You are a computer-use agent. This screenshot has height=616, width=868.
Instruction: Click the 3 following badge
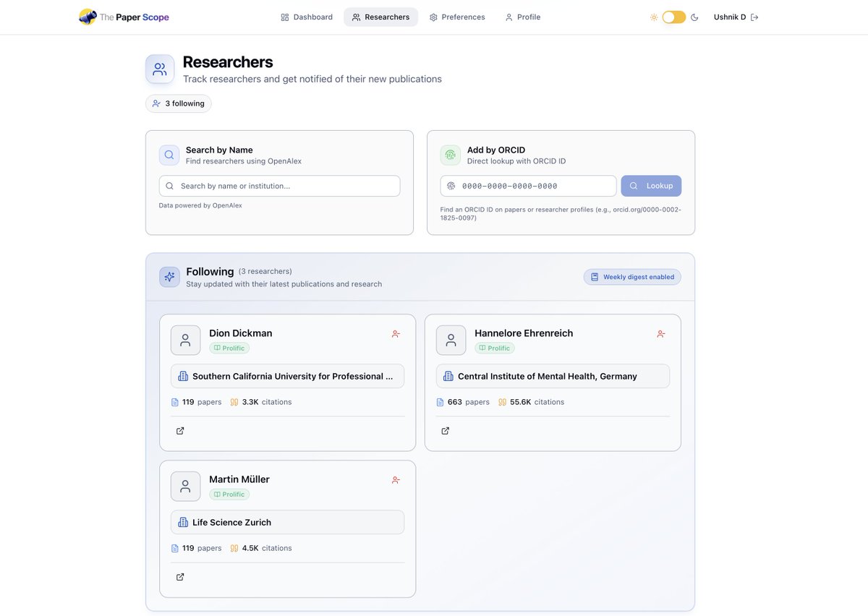tap(179, 103)
